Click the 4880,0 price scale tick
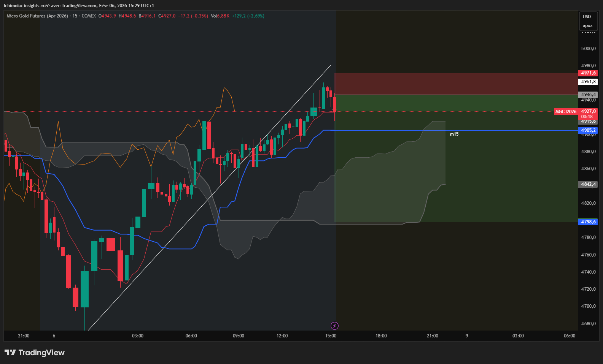This screenshot has width=603, height=364. pyautogui.click(x=589, y=152)
